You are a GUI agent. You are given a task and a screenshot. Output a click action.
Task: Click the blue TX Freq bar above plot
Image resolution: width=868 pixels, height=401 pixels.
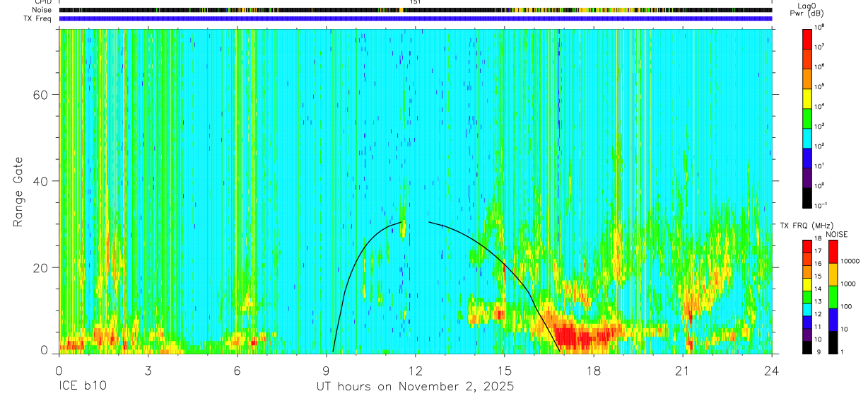415,18
